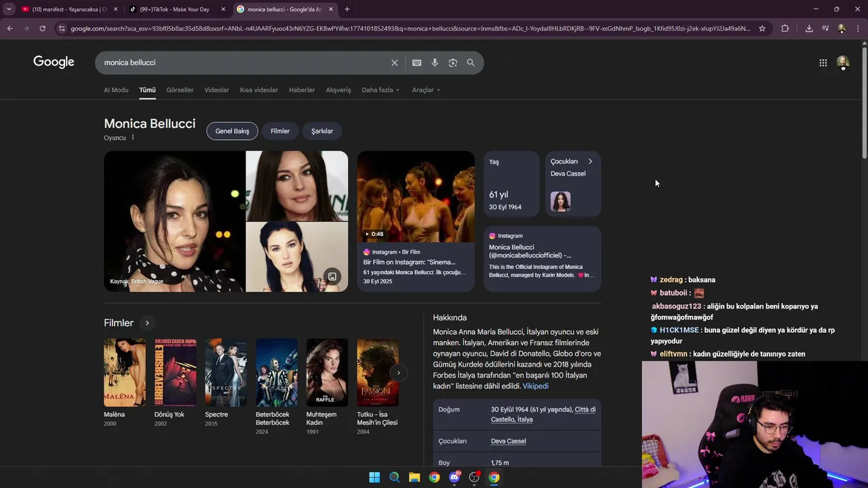Select the Filmler chip

[x=280, y=131]
